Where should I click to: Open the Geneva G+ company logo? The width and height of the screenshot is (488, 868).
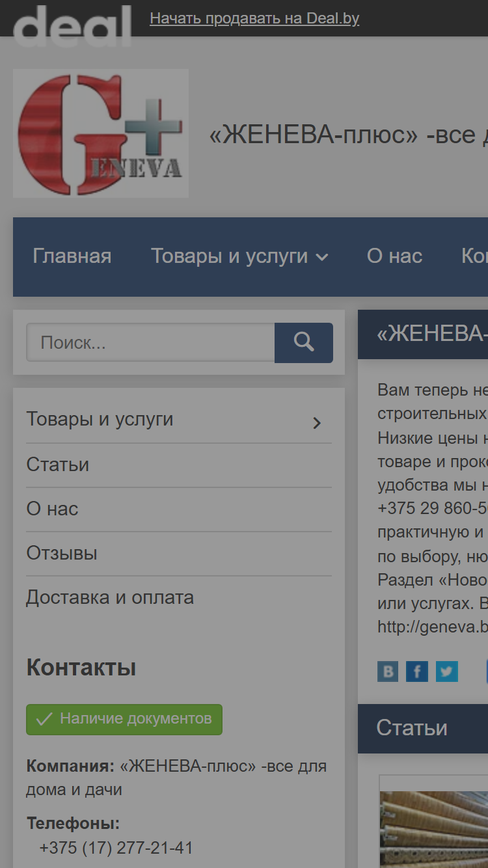point(101,133)
